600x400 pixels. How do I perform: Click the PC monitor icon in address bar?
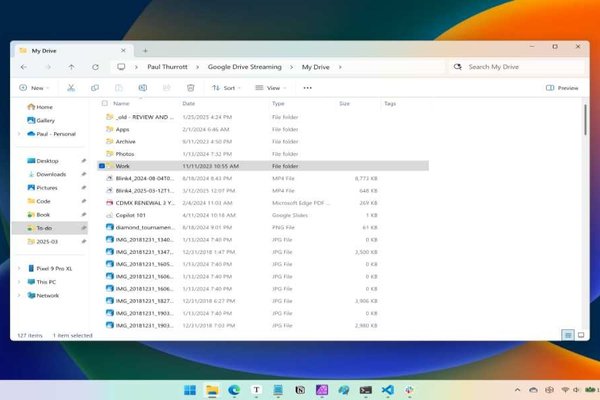click(x=121, y=67)
